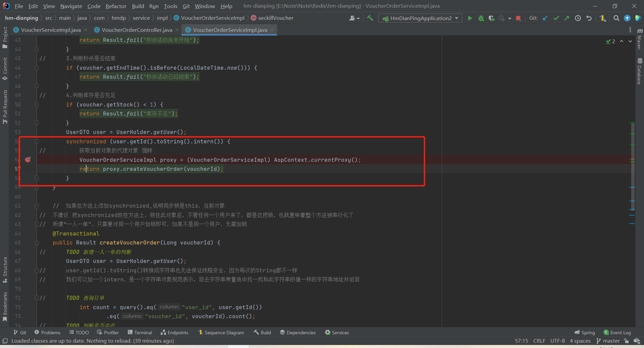The width and height of the screenshot is (644, 348).
Task: Open Search Everywhere magnifier icon
Action: [x=616, y=18]
